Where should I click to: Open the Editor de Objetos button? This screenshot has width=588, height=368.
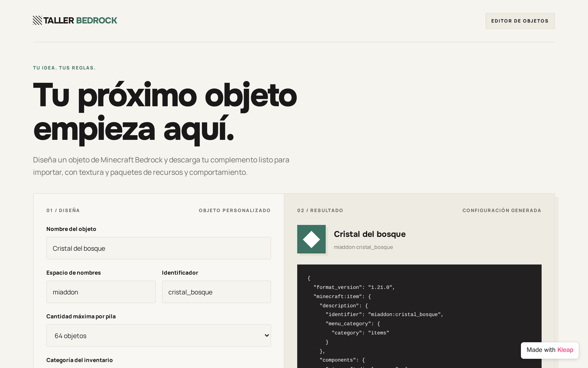click(520, 21)
